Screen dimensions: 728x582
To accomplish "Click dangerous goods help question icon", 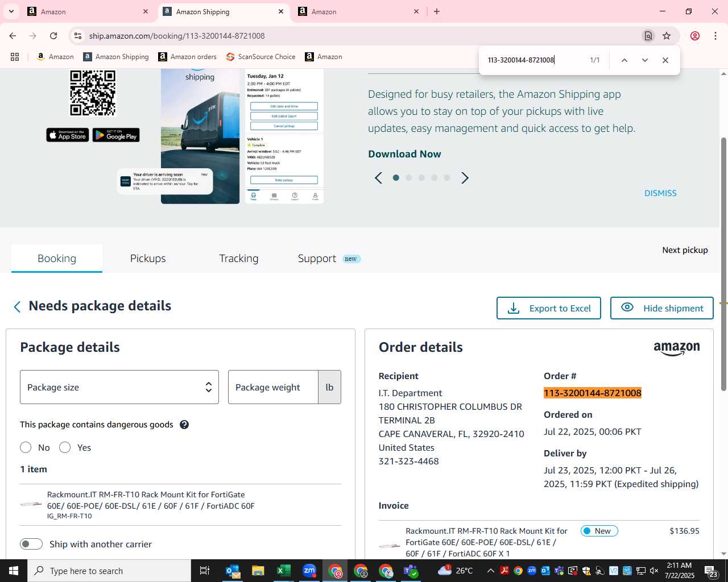I will 184,425.
